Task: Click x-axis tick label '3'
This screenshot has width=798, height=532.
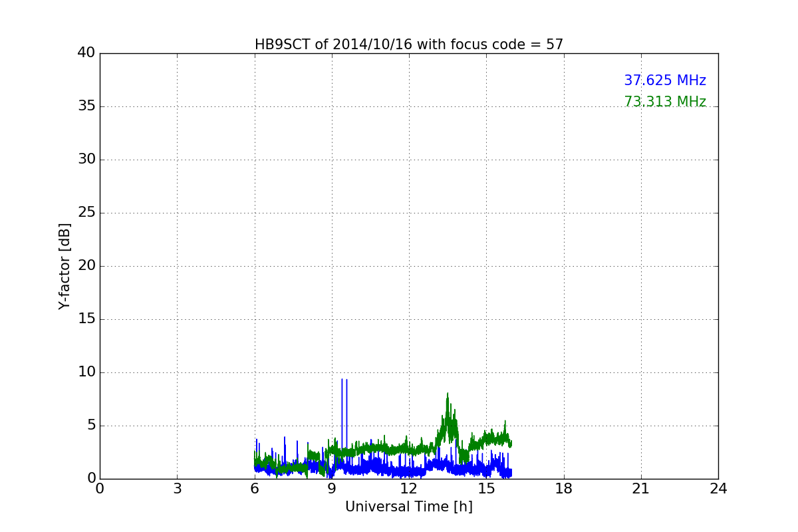Action: pos(177,489)
